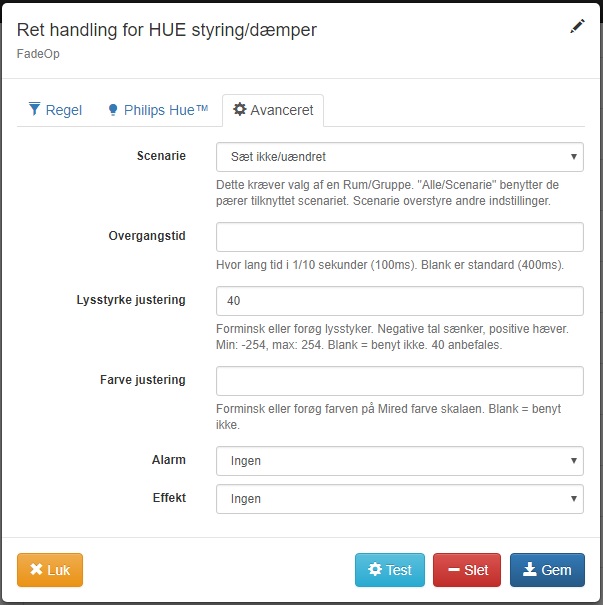This screenshot has width=603, height=605.
Task: Click the minus icon on Slet button
Action: pyautogui.click(x=453, y=570)
